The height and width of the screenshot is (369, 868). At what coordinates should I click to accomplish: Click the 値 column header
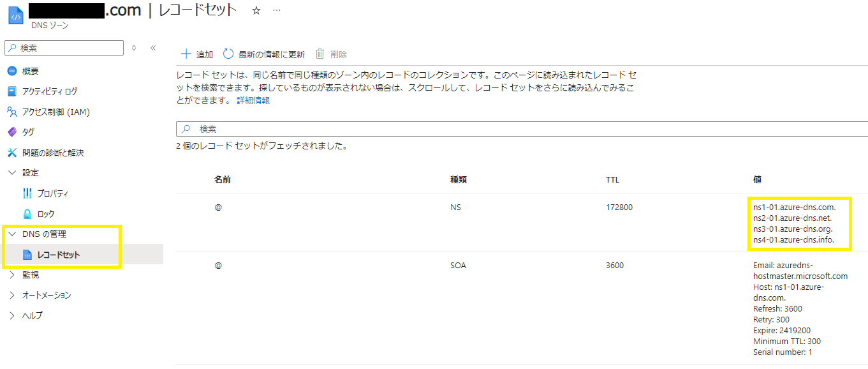[x=757, y=180]
